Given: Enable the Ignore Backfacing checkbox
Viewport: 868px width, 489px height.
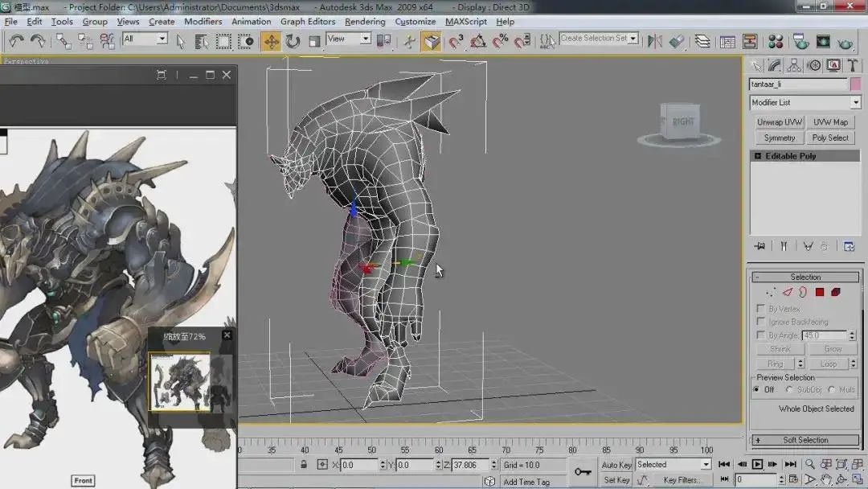Looking at the screenshot, I should coord(760,322).
